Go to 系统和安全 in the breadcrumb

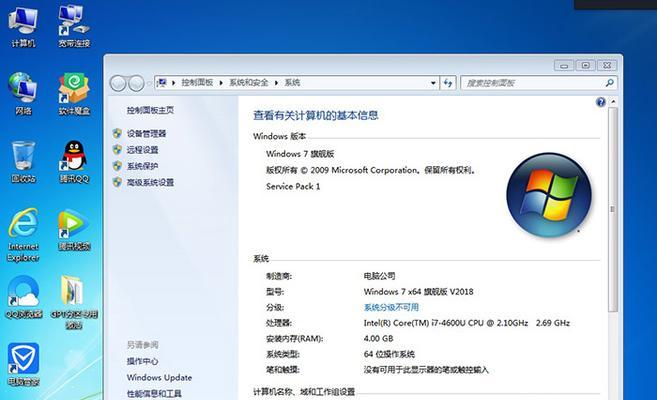(x=248, y=83)
